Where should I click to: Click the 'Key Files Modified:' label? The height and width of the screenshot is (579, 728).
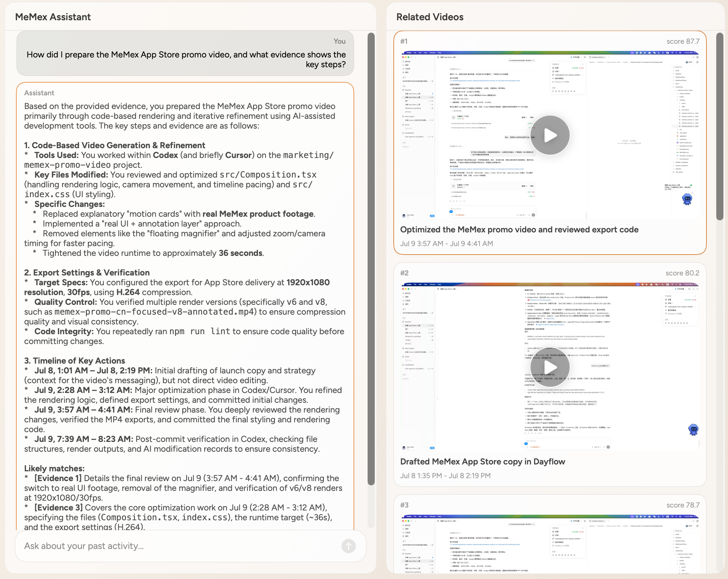71,175
